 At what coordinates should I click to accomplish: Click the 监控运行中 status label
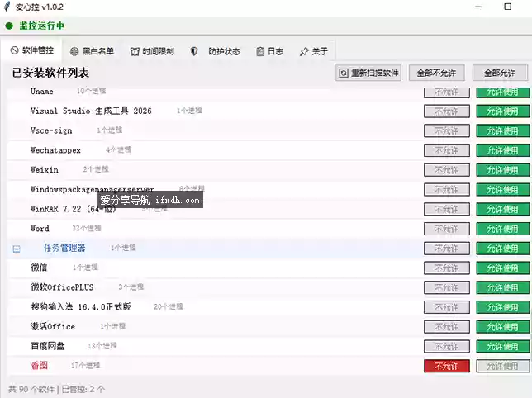(x=42, y=26)
